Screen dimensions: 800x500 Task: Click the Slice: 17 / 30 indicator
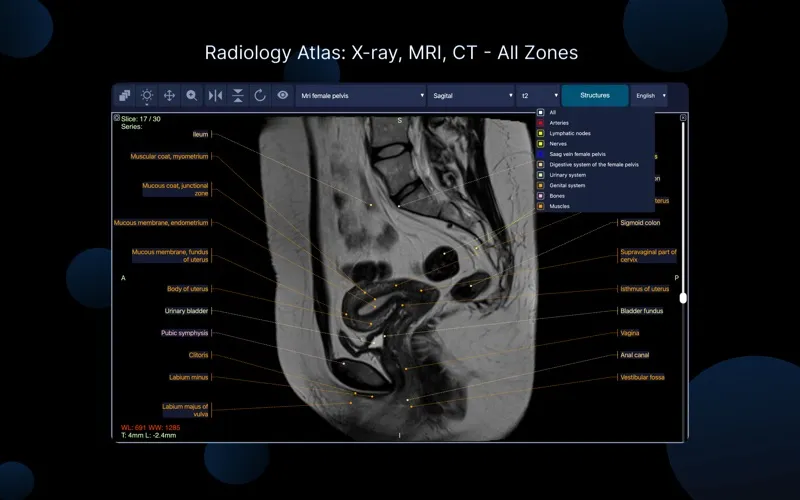point(141,119)
